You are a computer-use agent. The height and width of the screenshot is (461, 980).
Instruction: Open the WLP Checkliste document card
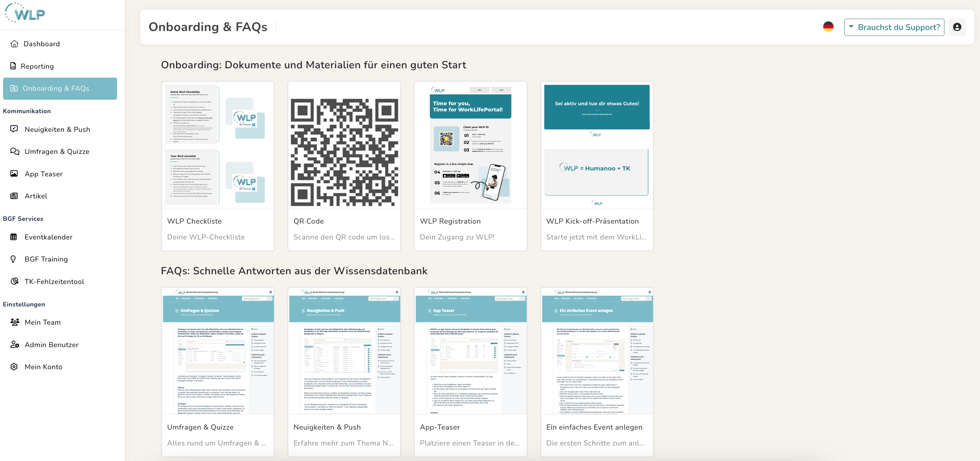(218, 166)
